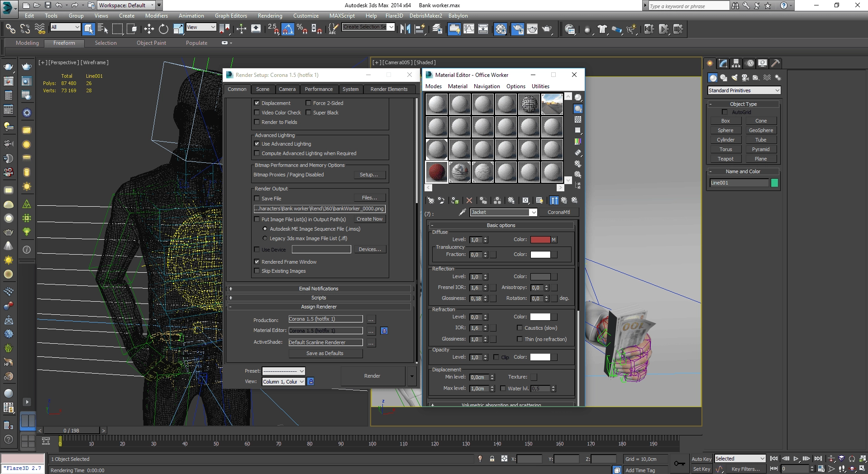
Task: Click the red Diffuse color swatch
Action: 540,240
